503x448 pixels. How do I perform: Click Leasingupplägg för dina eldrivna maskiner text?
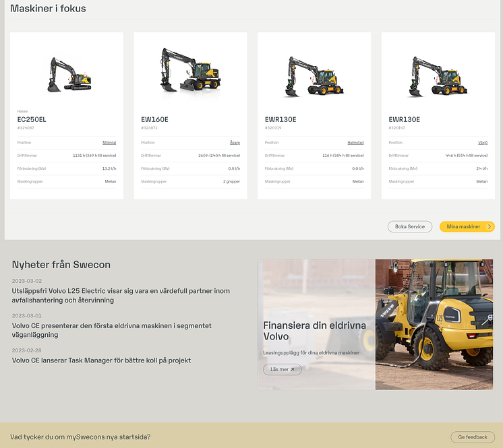coord(311,353)
